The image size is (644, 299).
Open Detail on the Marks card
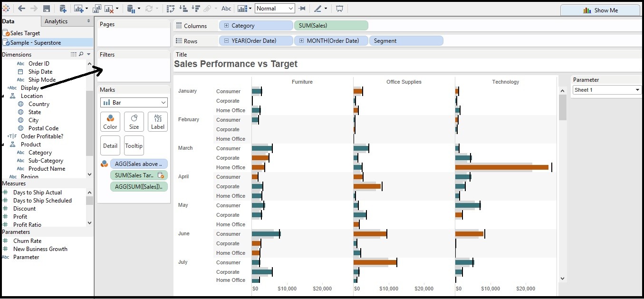pos(110,145)
